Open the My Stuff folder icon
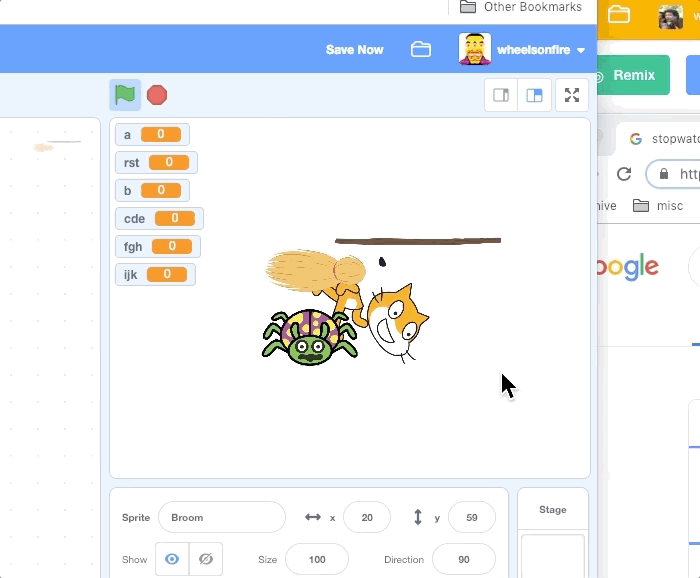The width and height of the screenshot is (700, 578). 421,50
